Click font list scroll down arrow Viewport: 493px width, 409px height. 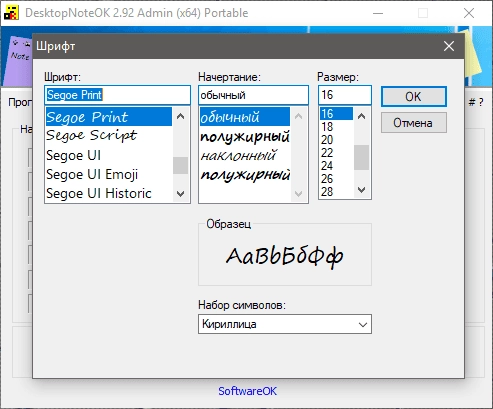coord(180,194)
